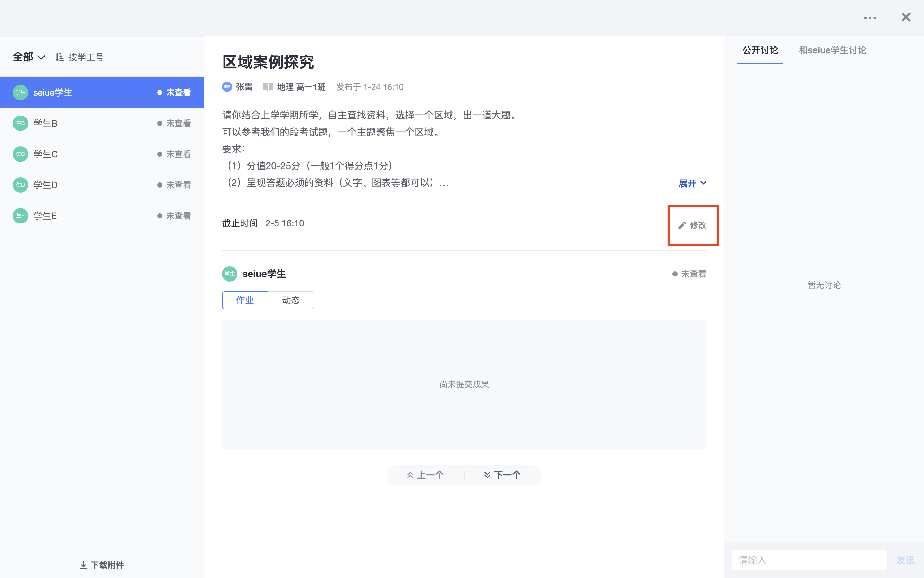Select 学生E in the student list
The width and height of the screenshot is (924, 578).
click(x=102, y=215)
